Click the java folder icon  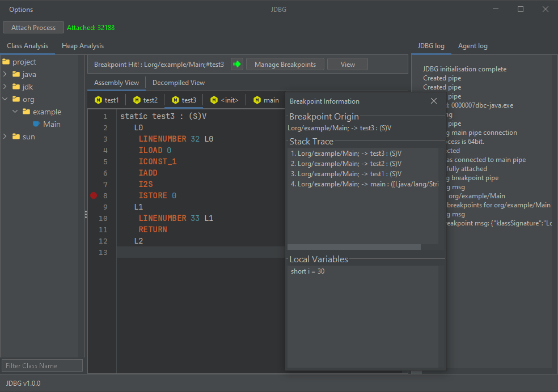click(x=16, y=74)
